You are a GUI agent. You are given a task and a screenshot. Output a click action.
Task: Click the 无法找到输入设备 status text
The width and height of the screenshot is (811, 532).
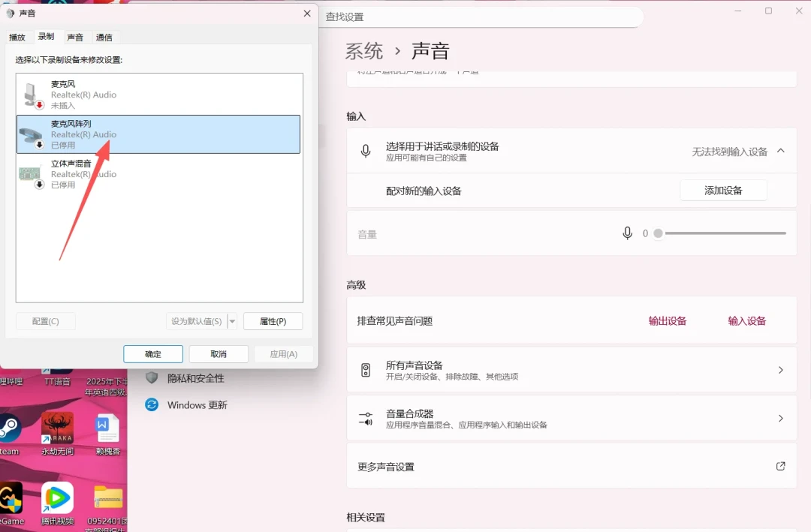click(730, 152)
